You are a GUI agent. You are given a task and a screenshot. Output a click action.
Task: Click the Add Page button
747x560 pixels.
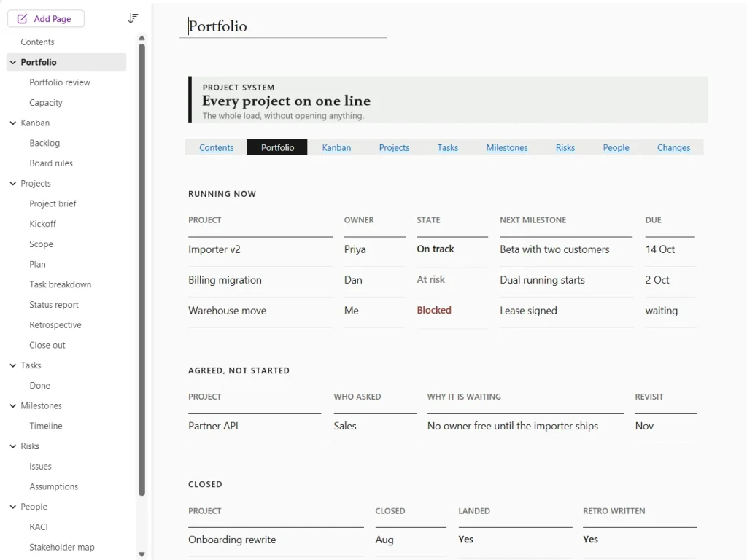pos(46,18)
